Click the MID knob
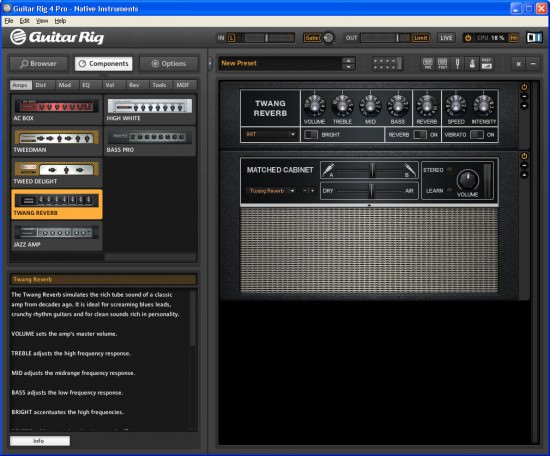Screen dimensions: 550x456 [370, 106]
